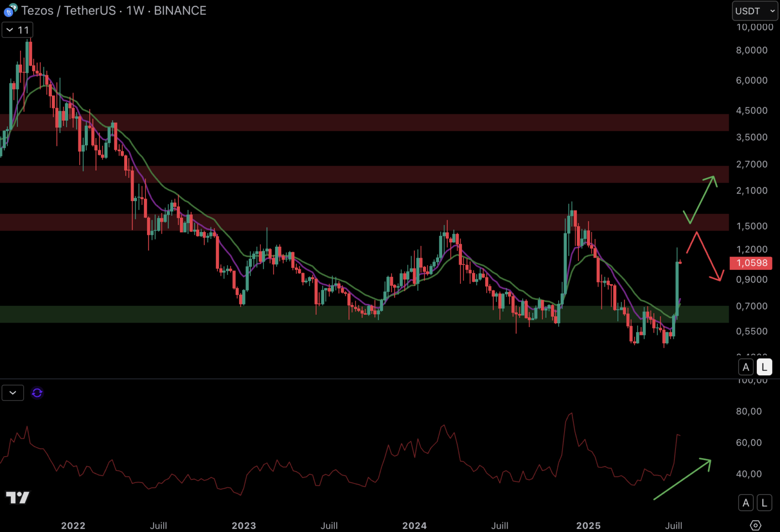Open the USDT currency dropdown
Screen dimensions: 780x532
pos(755,11)
